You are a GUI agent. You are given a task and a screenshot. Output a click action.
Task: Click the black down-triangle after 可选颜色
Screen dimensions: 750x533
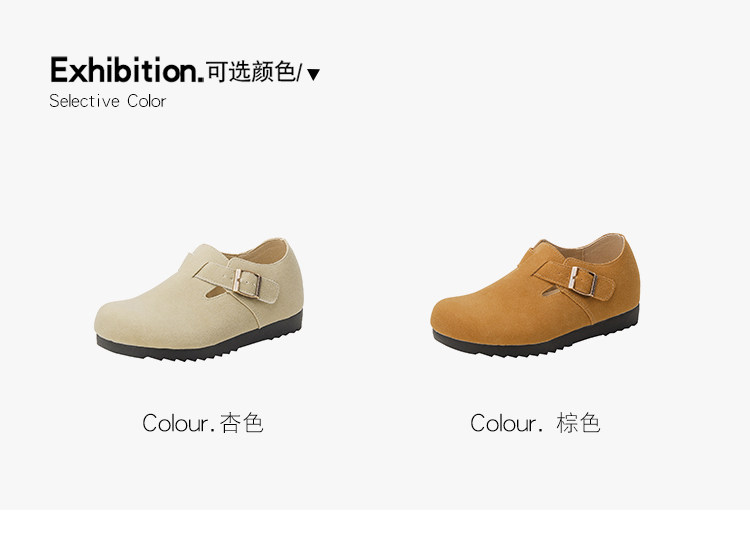(313, 75)
